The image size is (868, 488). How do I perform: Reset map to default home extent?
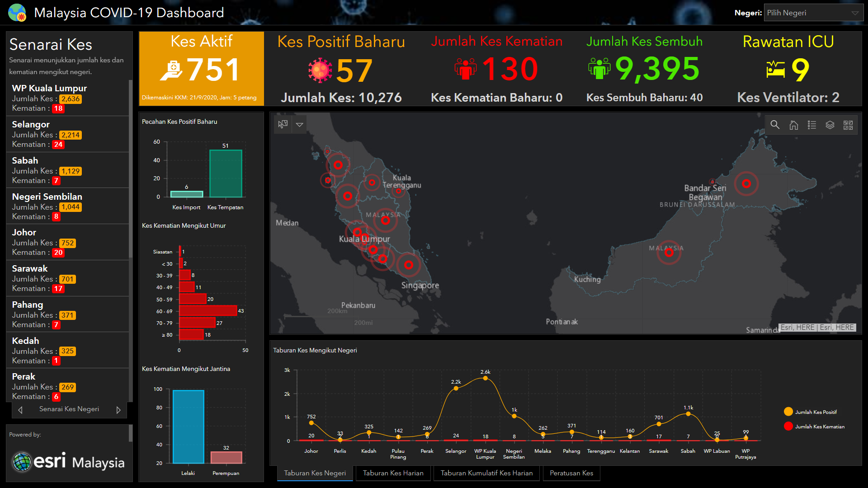coord(793,125)
